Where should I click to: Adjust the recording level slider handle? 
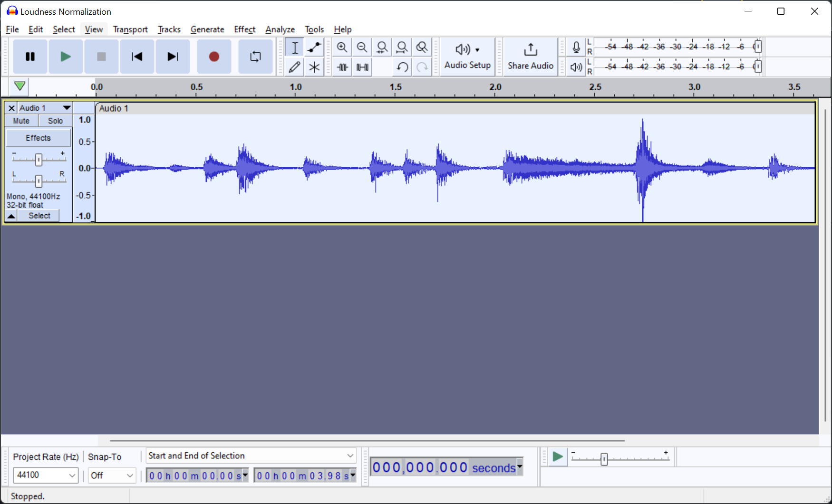(x=758, y=47)
